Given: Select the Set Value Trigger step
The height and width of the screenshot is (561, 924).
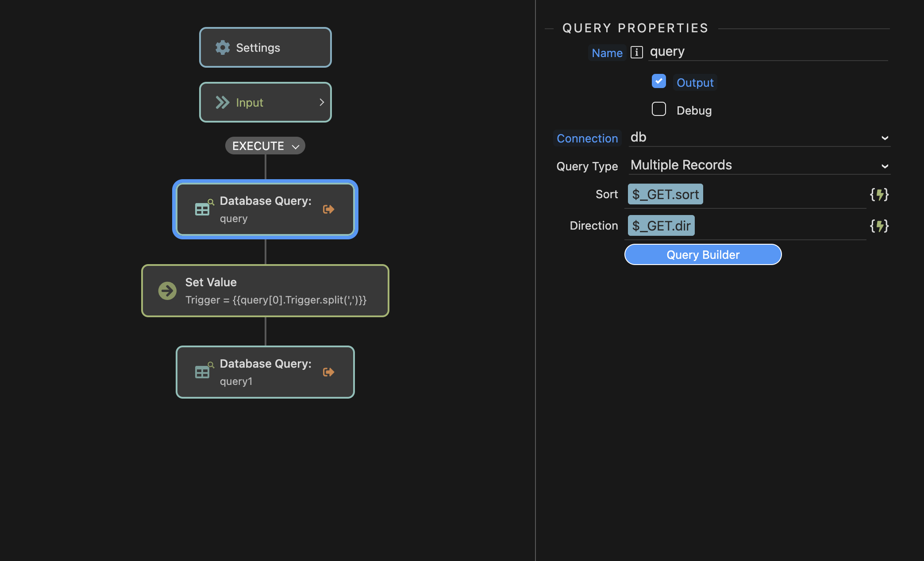Looking at the screenshot, I should (x=265, y=291).
